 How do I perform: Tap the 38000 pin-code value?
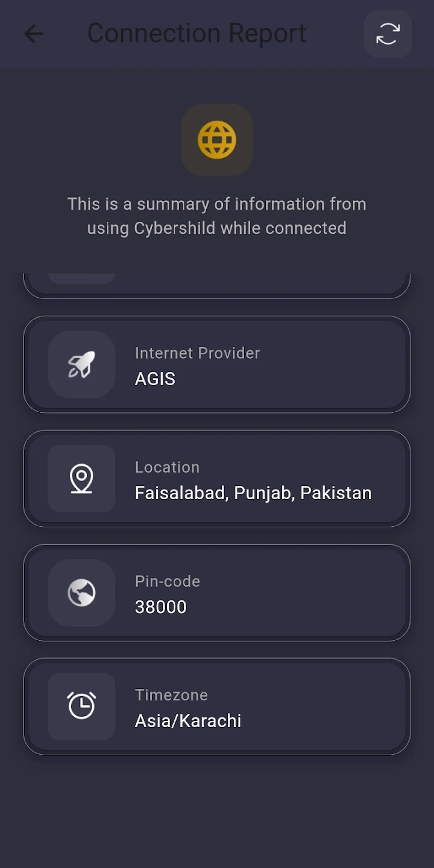click(x=160, y=607)
